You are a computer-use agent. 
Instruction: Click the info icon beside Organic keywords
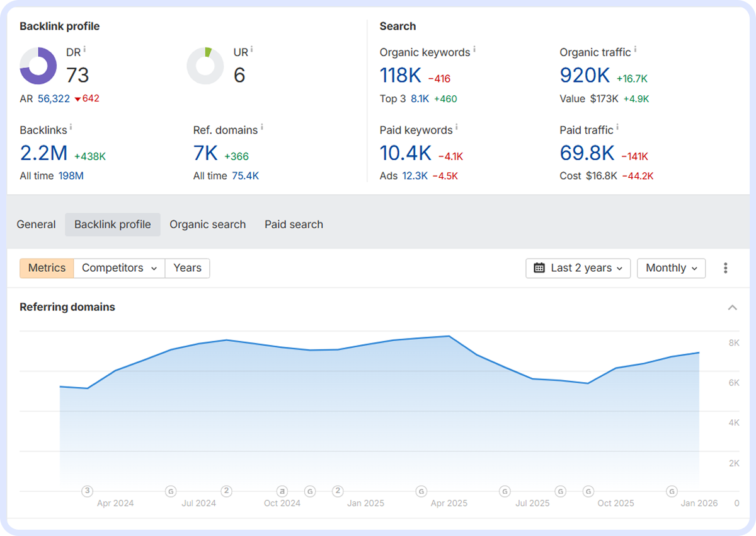(474, 49)
